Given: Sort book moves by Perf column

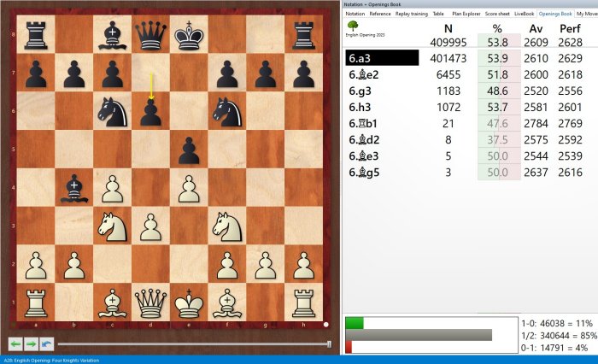Looking at the screenshot, I should pyautogui.click(x=571, y=29).
